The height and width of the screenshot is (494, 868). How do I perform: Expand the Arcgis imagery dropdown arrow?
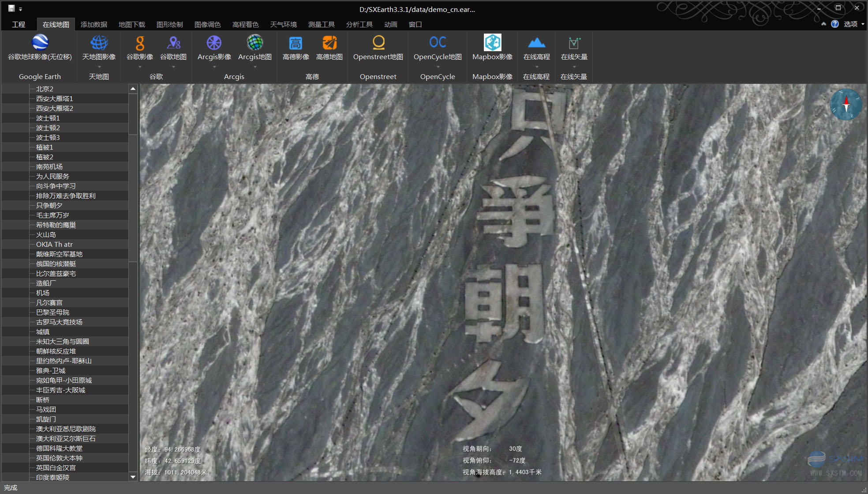click(214, 67)
